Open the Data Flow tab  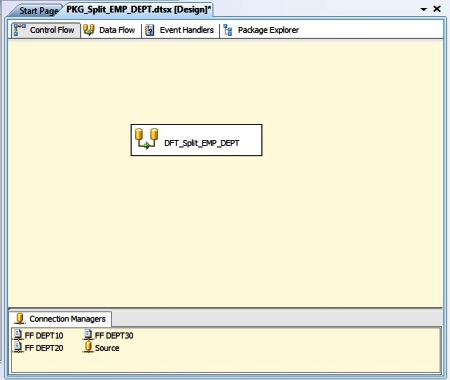click(x=110, y=30)
